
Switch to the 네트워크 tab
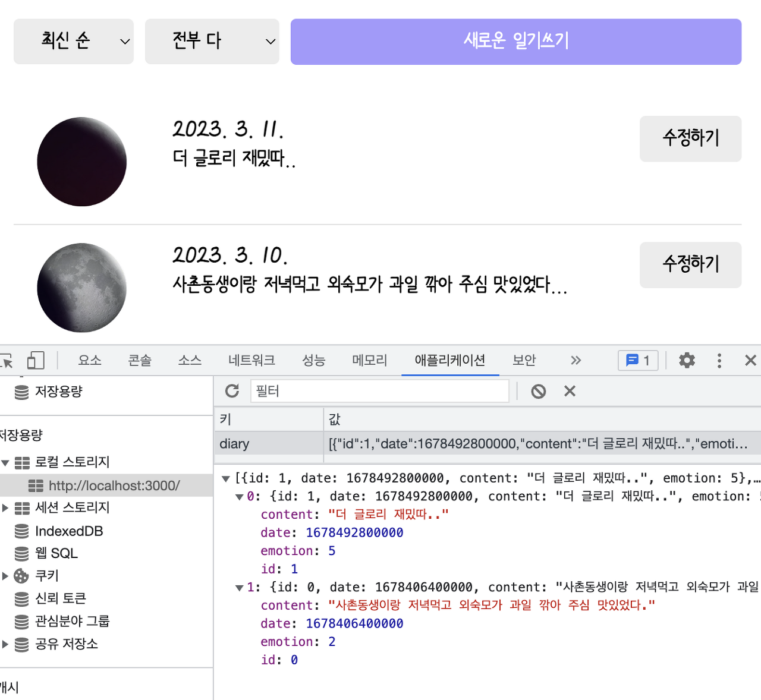tap(251, 360)
